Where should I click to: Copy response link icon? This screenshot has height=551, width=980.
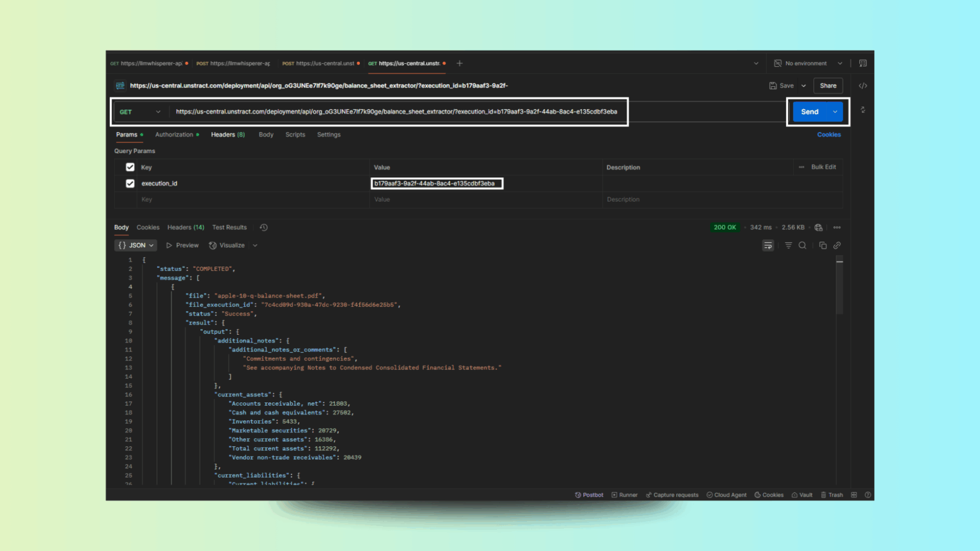point(837,246)
